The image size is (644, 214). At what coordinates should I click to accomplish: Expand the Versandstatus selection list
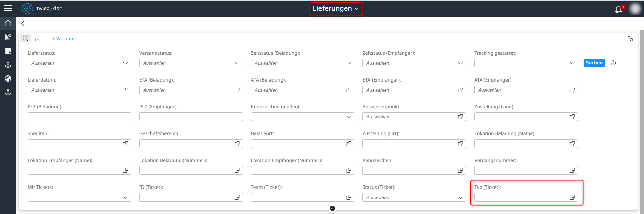[238, 63]
